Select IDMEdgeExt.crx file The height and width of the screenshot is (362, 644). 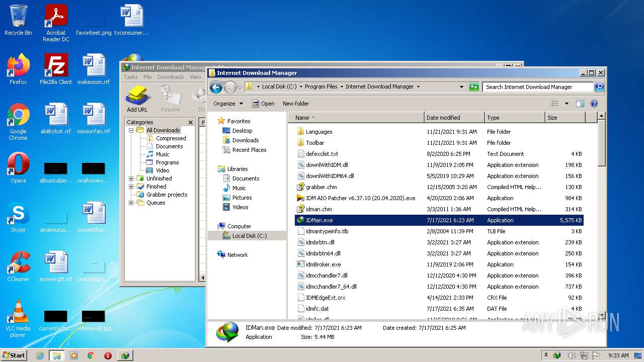click(x=326, y=298)
